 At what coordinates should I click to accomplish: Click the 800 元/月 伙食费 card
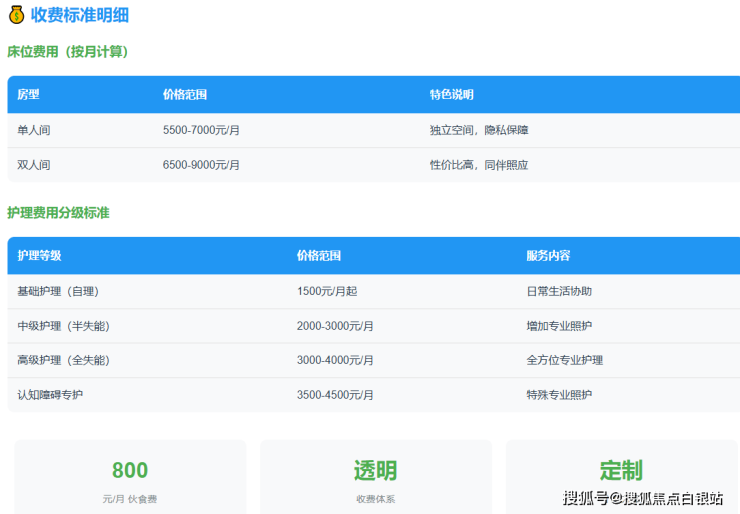pyautogui.click(x=130, y=478)
